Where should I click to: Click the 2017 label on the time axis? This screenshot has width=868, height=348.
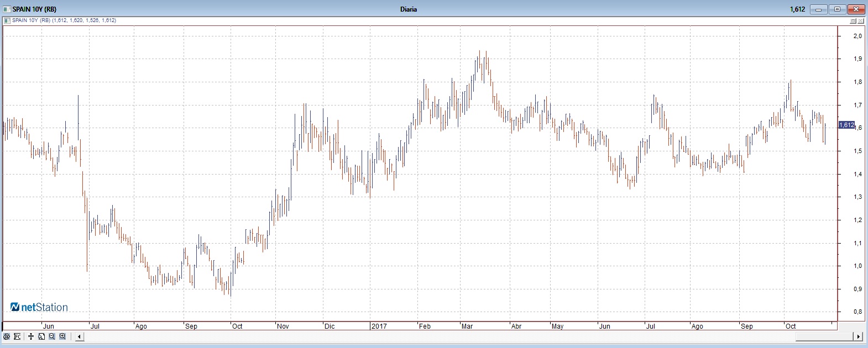click(x=379, y=326)
